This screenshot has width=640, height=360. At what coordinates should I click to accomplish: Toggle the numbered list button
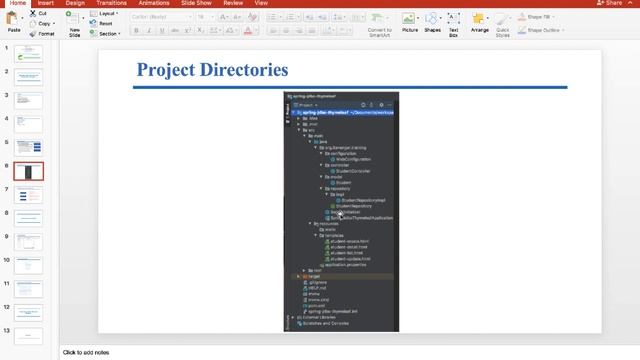290,17
